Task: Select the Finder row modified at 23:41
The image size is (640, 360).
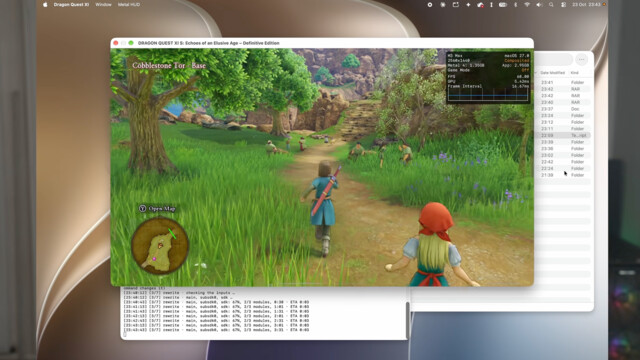Action: tap(563, 82)
